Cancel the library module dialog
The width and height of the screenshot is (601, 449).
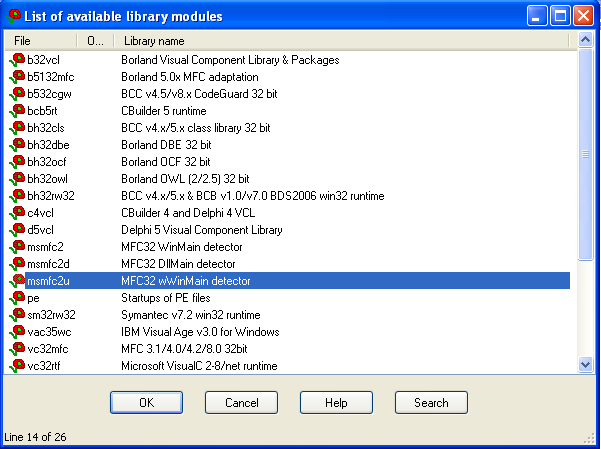click(x=241, y=402)
